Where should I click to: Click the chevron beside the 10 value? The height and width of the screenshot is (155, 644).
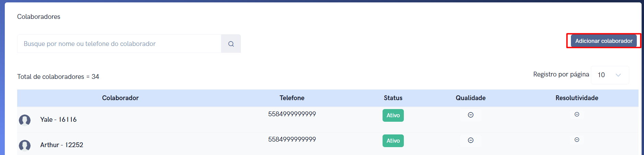(618, 75)
